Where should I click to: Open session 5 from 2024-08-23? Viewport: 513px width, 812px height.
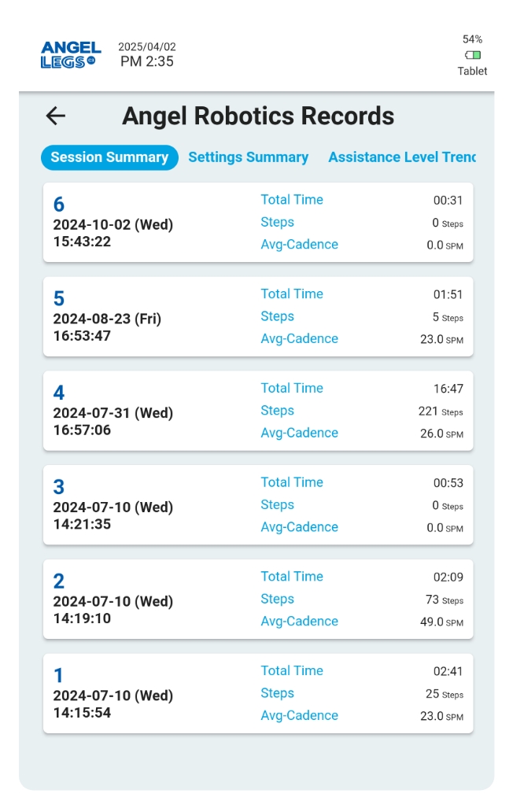(258, 317)
